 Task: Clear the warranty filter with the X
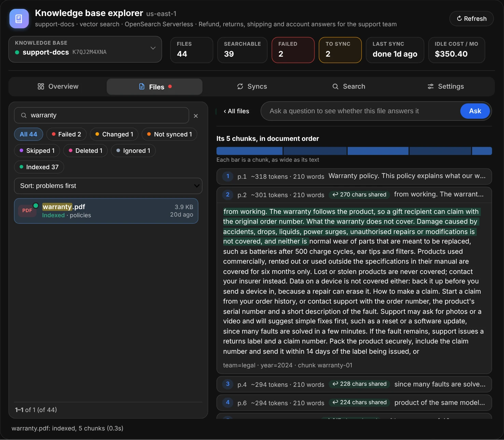point(196,116)
